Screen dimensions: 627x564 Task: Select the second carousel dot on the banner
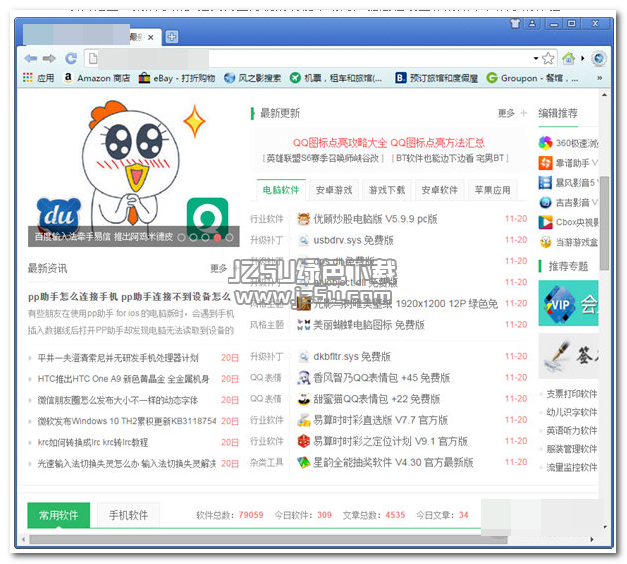[x=193, y=238]
